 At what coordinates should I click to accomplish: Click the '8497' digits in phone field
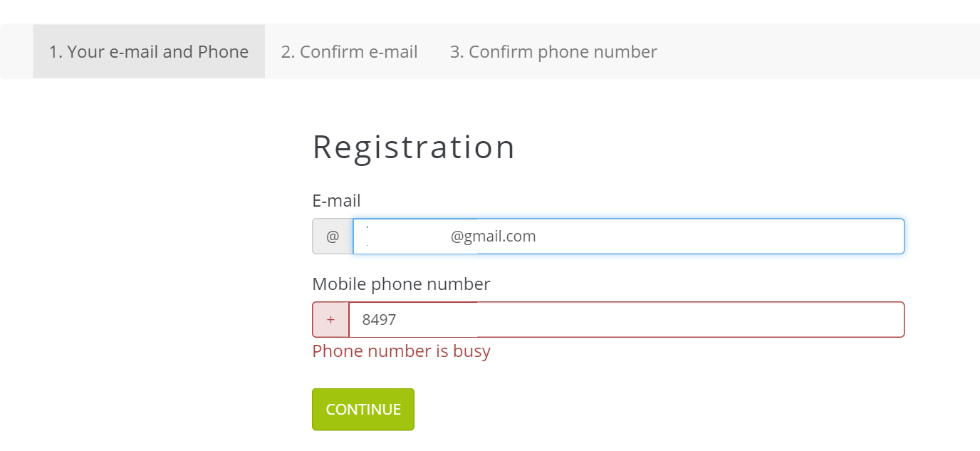point(379,320)
